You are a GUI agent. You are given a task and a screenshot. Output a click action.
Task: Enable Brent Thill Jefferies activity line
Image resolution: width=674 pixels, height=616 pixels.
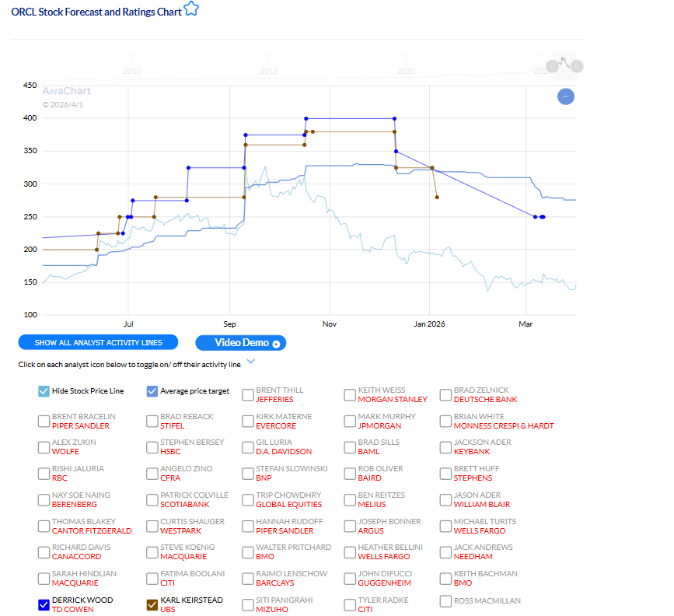[247, 395]
